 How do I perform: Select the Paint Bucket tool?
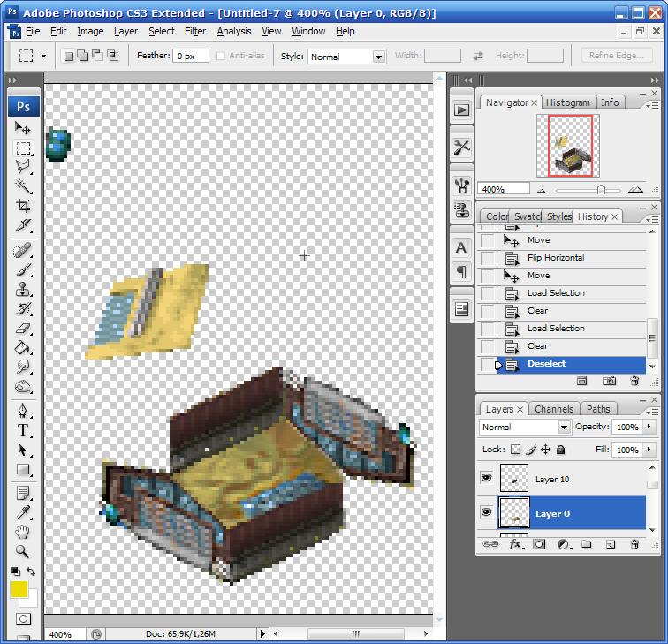[23, 347]
